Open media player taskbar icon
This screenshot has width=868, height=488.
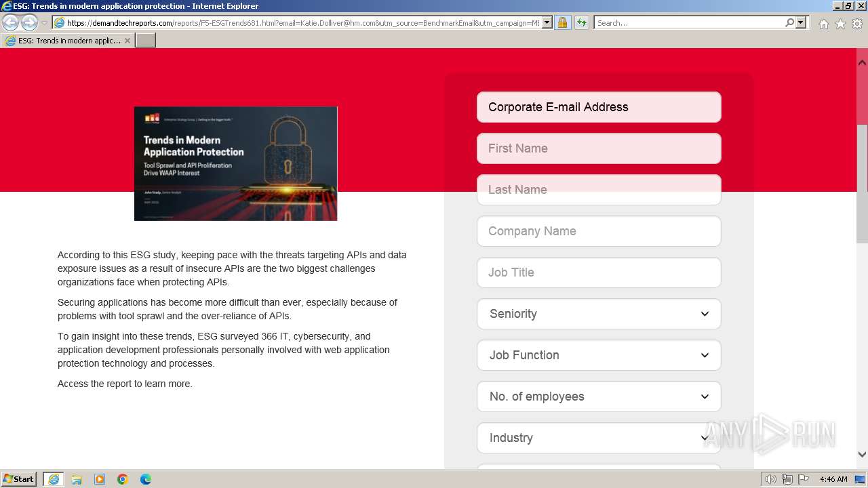[100, 479]
